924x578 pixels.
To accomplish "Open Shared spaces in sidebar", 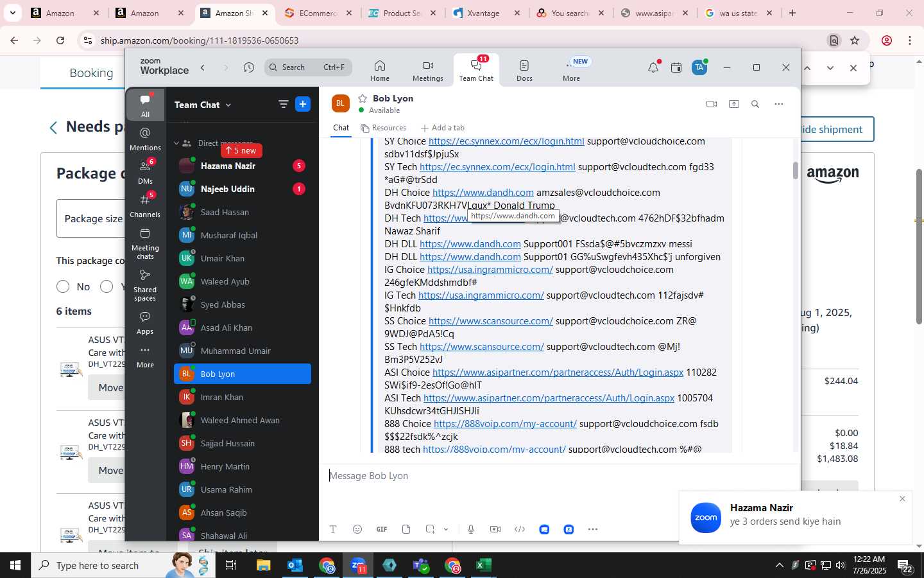I will coord(146,285).
